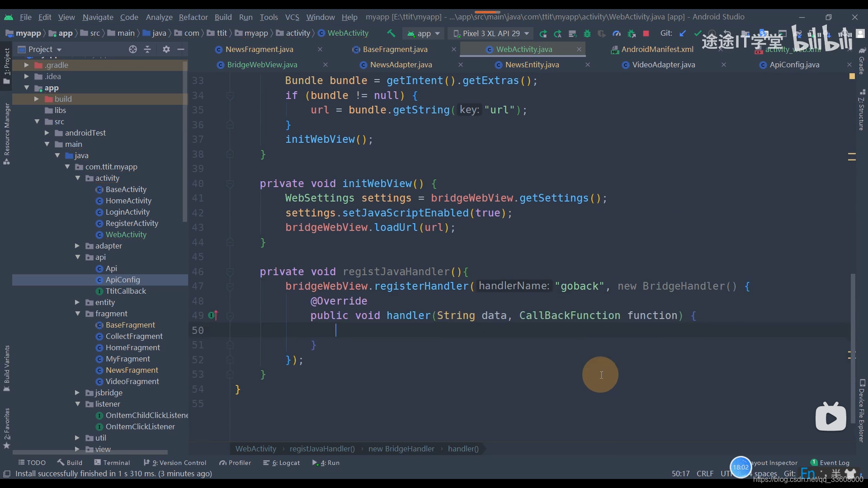Click the 50:17 cursor position indicator
Image resolution: width=868 pixels, height=488 pixels.
pyautogui.click(x=680, y=474)
